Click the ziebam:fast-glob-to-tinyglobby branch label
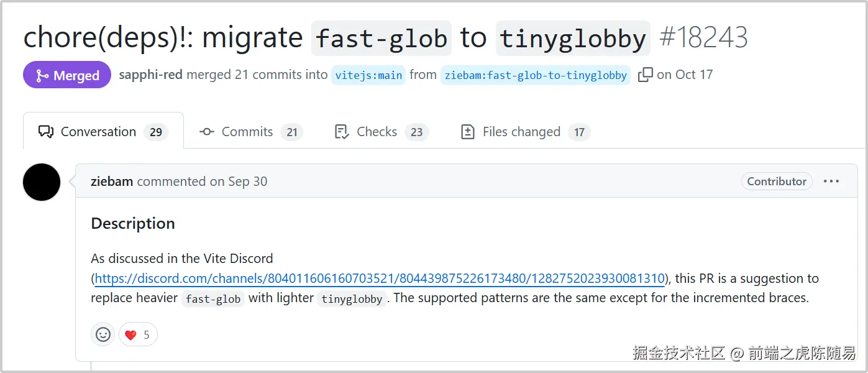The height and width of the screenshot is (373, 868). 536,75
